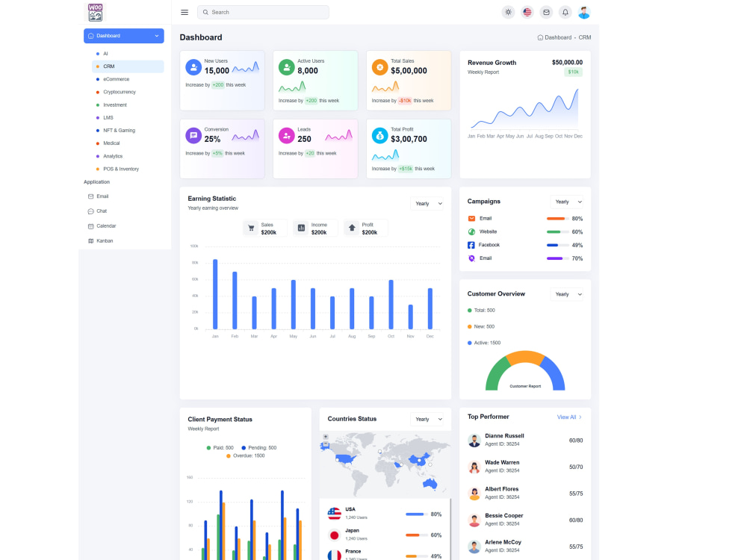
Task: Click the Email 80% progress bar
Action: [x=558, y=219]
